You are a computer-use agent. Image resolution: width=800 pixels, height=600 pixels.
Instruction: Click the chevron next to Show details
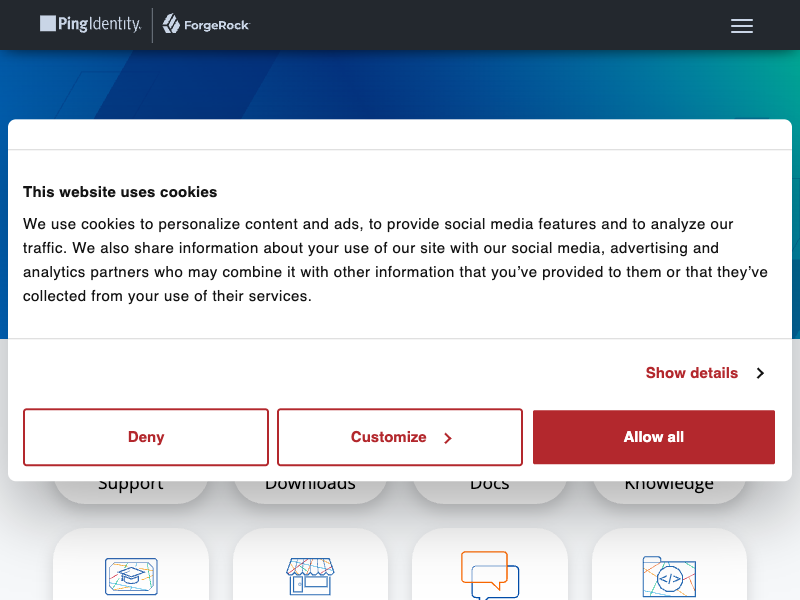point(760,373)
